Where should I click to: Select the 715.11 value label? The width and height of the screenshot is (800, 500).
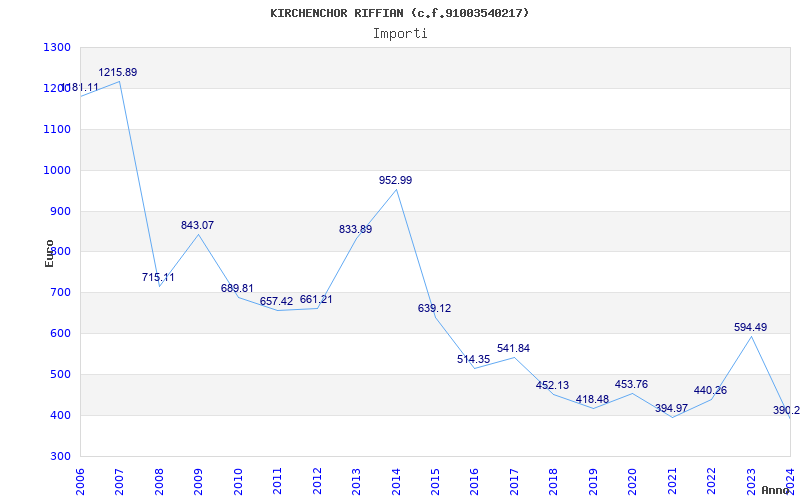coord(158,278)
